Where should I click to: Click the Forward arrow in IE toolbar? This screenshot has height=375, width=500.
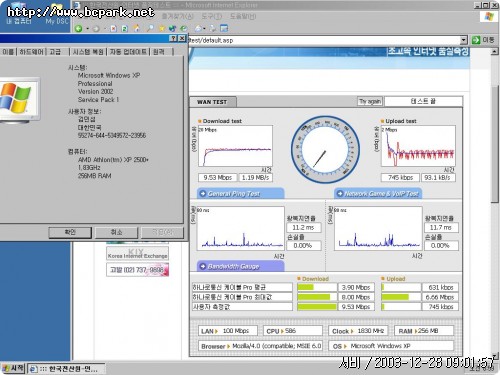tap(96, 29)
